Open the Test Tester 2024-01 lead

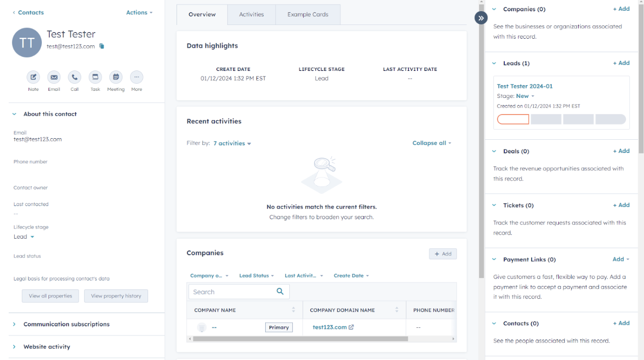(525, 86)
